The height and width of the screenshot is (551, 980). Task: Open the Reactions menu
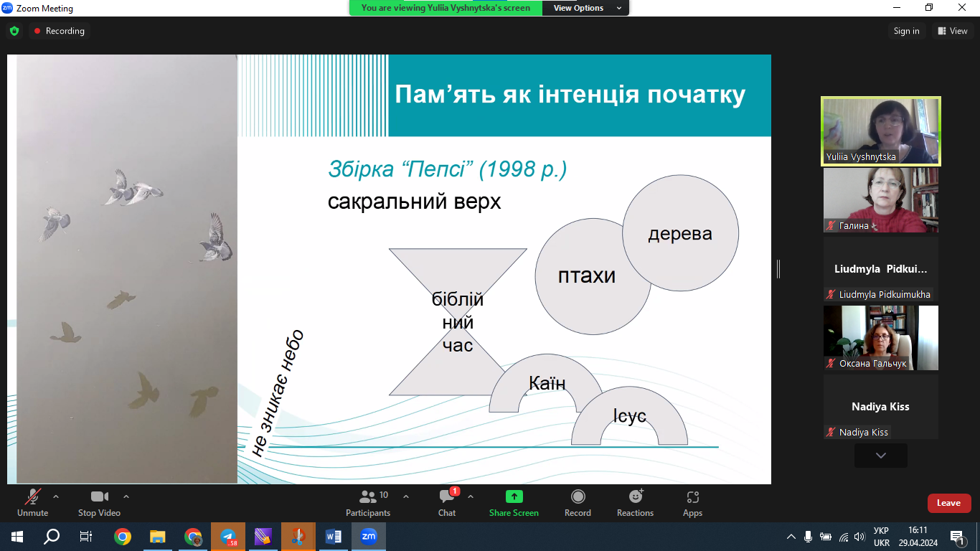(x=635, y=502)
